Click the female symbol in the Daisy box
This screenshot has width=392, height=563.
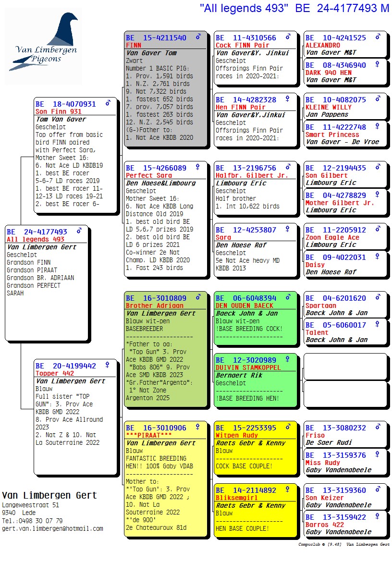click(x=377, y=257)
